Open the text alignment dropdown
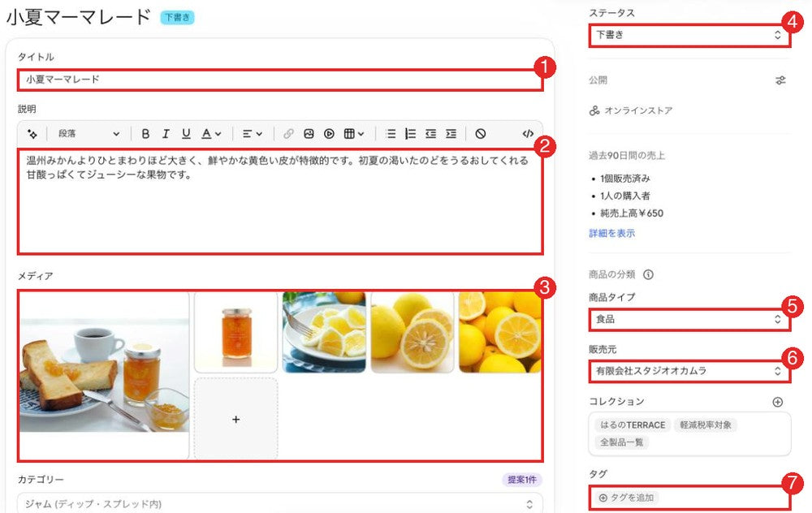 coord(253,134)
